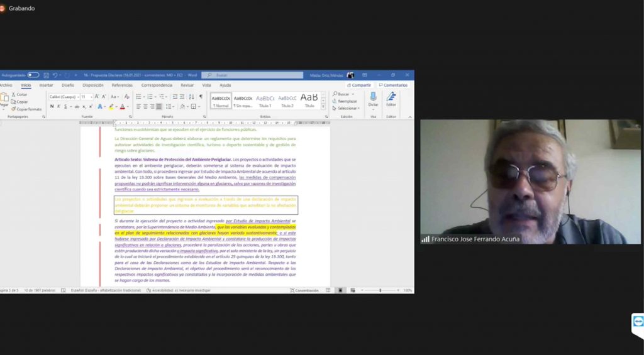This screenshot has width=644, height=355.
Task: Click the sort A-Z icon
Action: (x=191, y=97)
